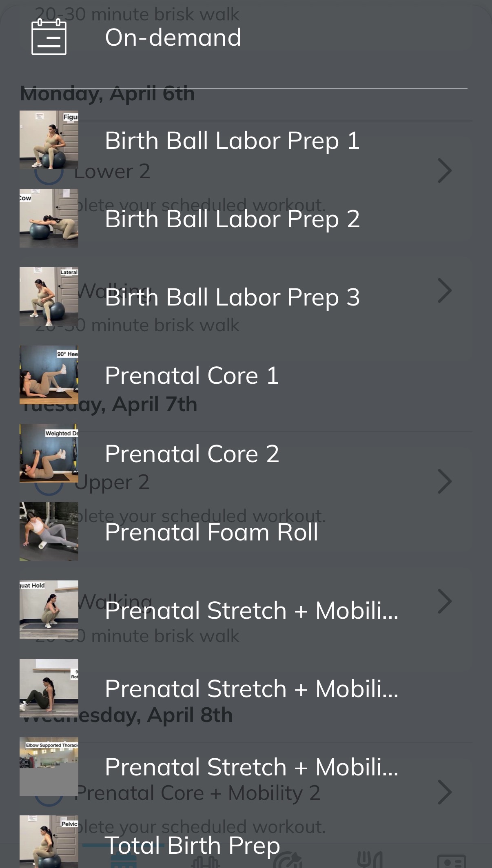Expand the Upper 2 workout chevron
The image size is (492, 868).
point(445,482)
